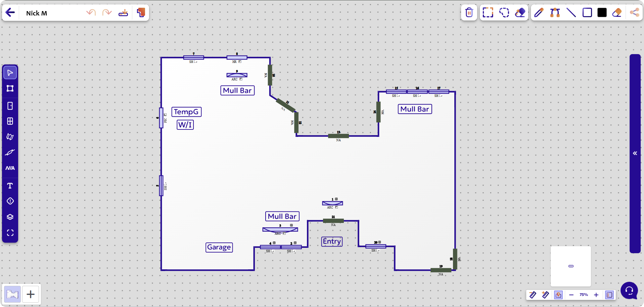Select the rectangular marquee selection tool
This screenshot has width=644, height=307.
tap(488, 13)
